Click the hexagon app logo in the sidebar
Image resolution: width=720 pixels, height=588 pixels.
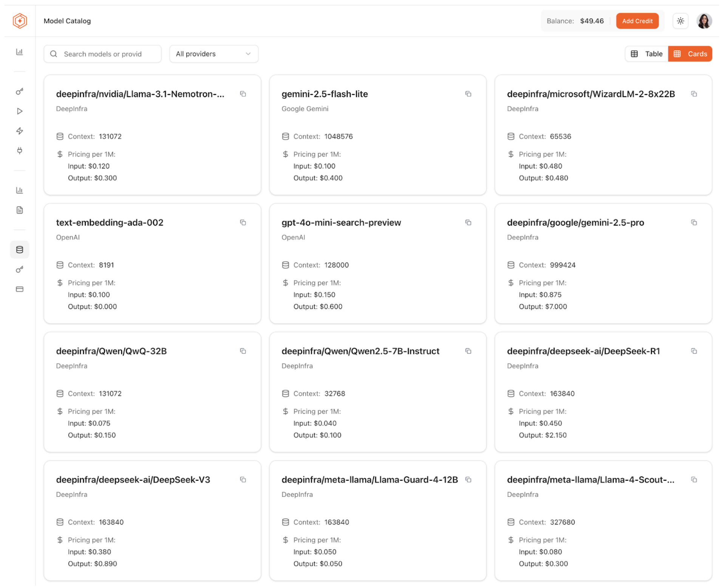coord(20,21)
